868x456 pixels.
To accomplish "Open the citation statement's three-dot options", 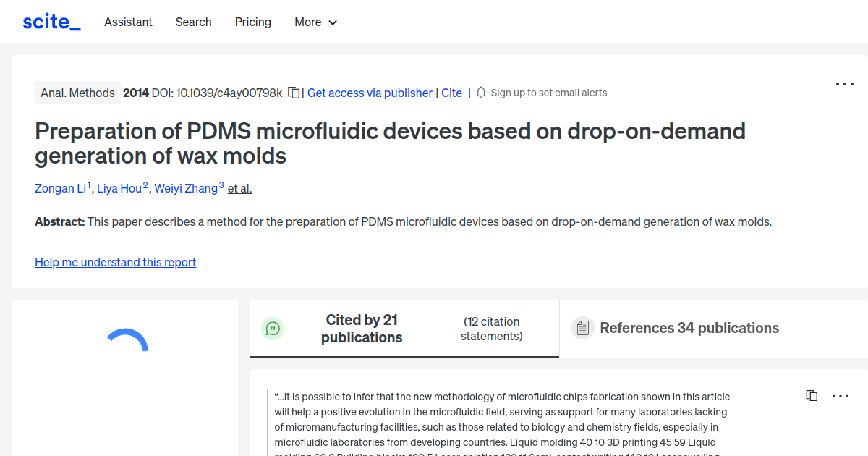I will [x=841, y=396].
